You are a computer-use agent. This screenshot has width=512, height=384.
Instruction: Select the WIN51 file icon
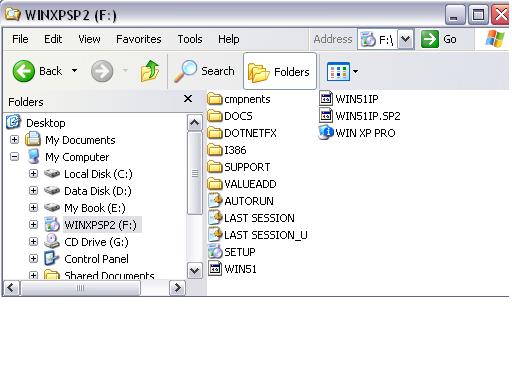(x=215, y=269)
